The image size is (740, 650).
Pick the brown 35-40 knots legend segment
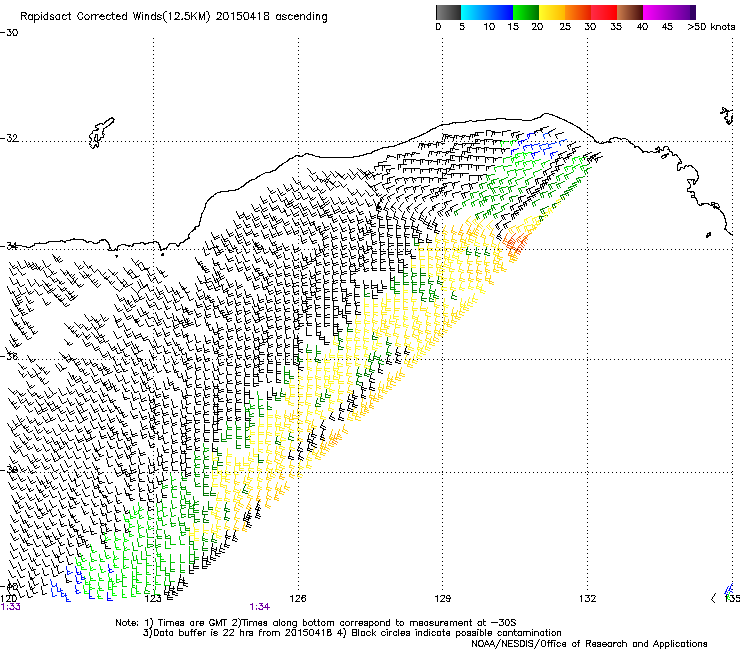tap(630, 12)
